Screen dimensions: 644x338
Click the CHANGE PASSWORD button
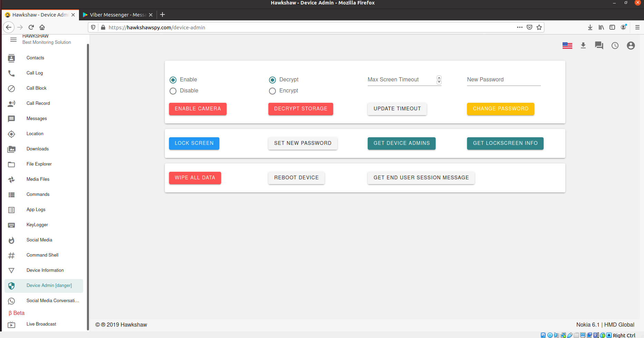[x=501, y=109]
